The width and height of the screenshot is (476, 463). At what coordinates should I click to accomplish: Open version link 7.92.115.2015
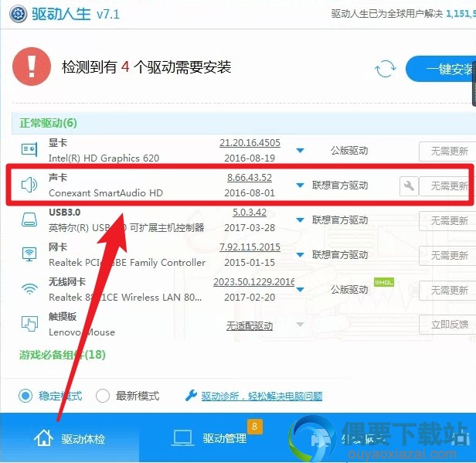(x=250, y=247)
